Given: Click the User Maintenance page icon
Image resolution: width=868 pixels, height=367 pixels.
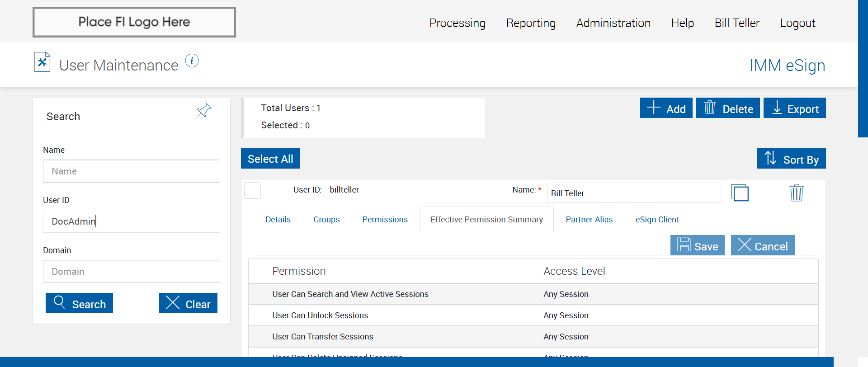Looking at the screenshot, I should pos(42,62).
